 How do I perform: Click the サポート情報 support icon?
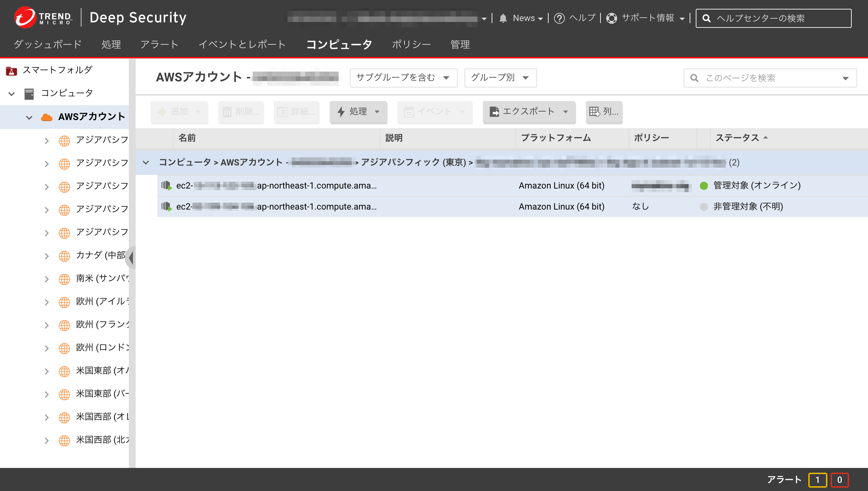(612, 19)
